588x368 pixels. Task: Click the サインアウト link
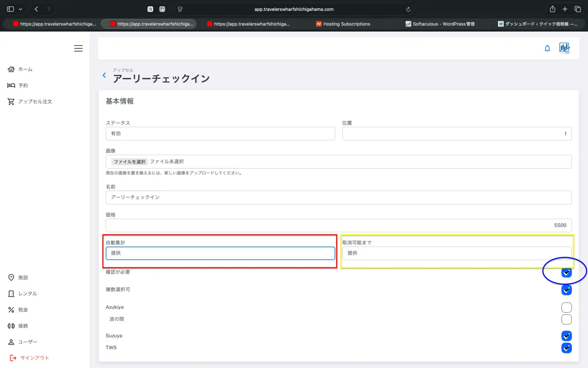34,358
